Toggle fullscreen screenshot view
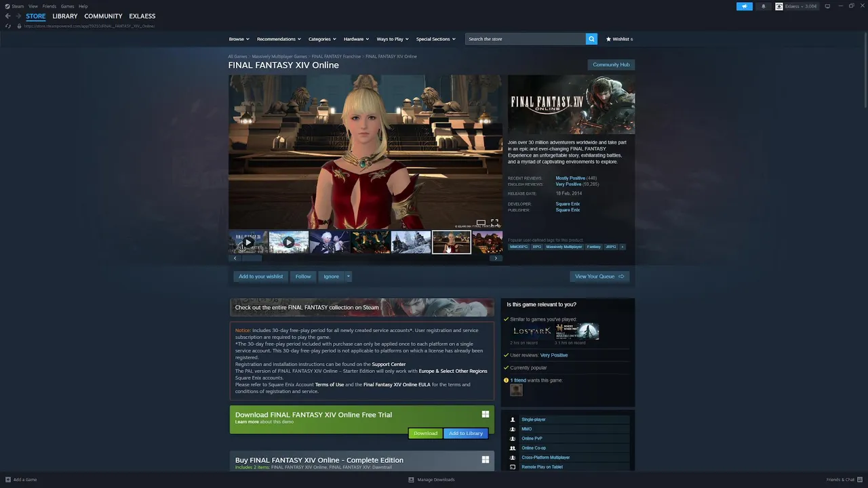Image resolution: width=868 pixels, height=488 pixels. [x=495, y=223]
